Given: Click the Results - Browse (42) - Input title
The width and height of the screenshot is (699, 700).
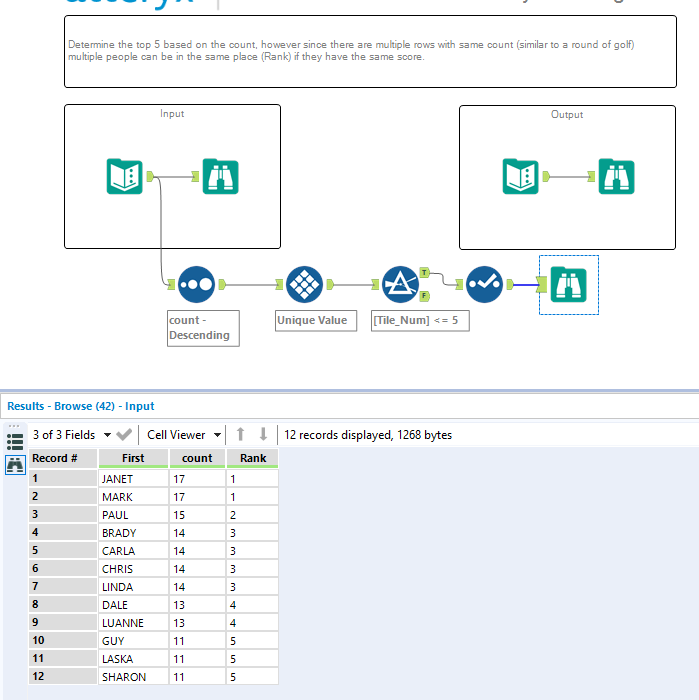Looking at the screenshot, I should [x=81, y=406].
